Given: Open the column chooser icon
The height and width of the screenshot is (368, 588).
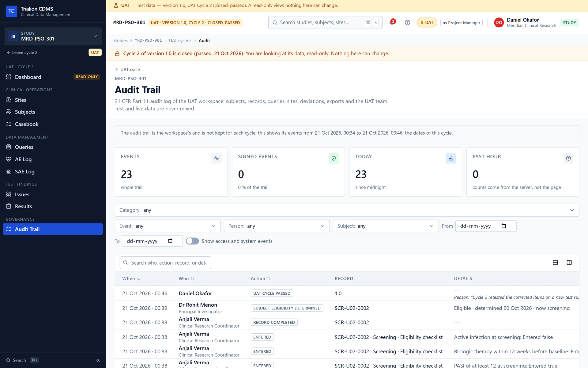Looking at the screenshot, I should (569, 263).
